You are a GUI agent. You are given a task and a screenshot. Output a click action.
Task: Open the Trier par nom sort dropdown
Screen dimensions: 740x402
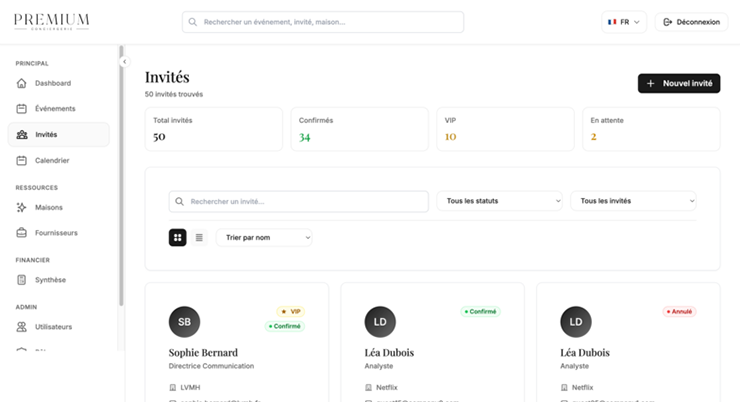click(264, 237)
